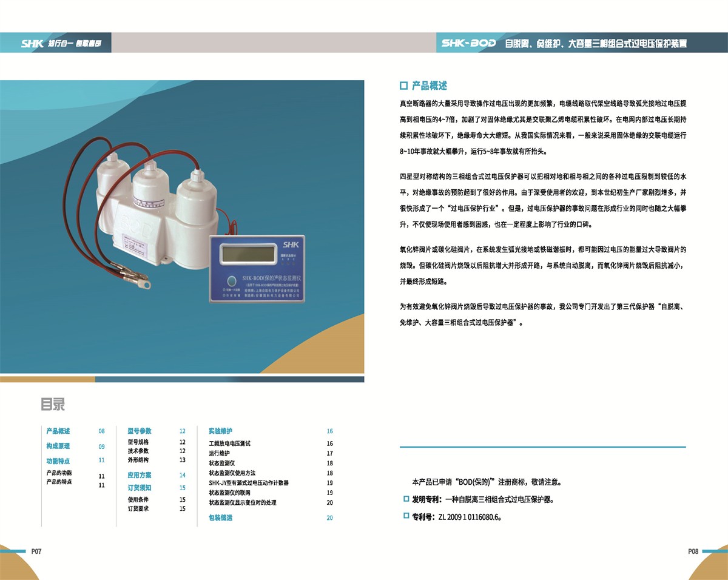Open the 订货须知 contents entry

click(x=140, y=488)
